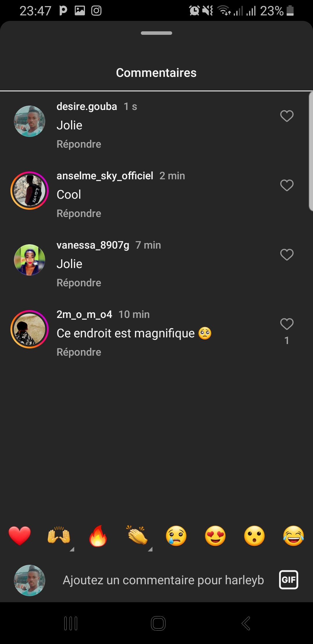Open the GIF picker

pyautogui.click(x=288, y=580)
